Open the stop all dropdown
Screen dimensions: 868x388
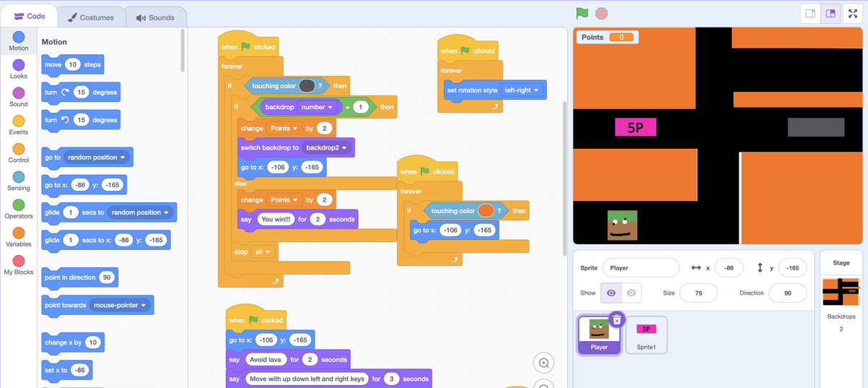pyautogui.click(x=268, y=252)
